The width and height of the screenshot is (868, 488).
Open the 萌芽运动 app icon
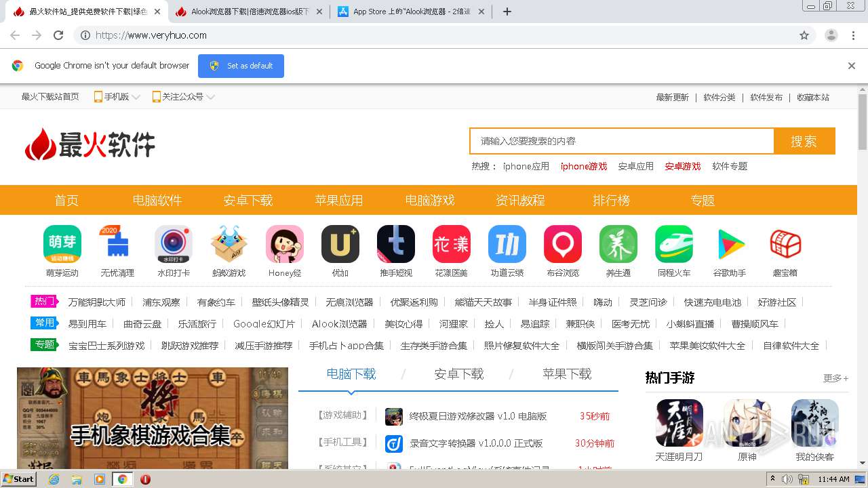click(x=62, y=244)
